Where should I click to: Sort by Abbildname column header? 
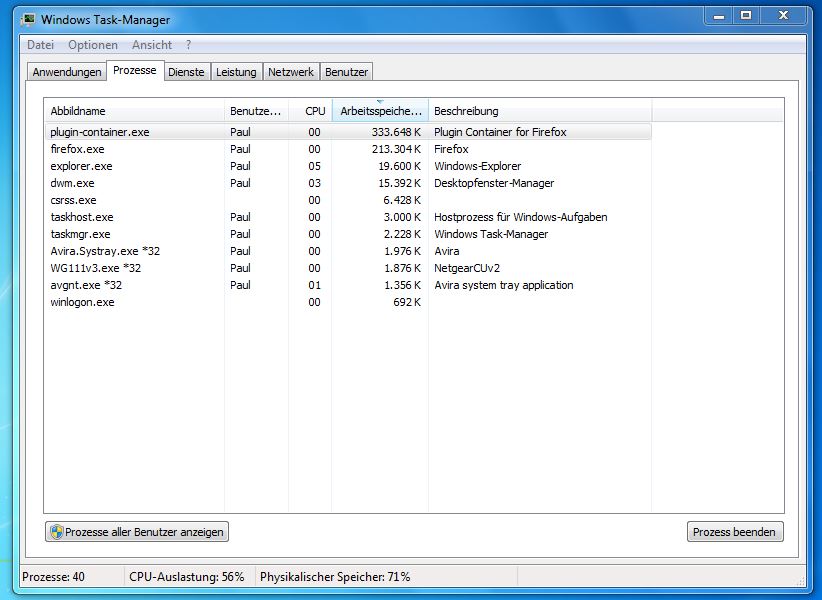coord(134,111)
